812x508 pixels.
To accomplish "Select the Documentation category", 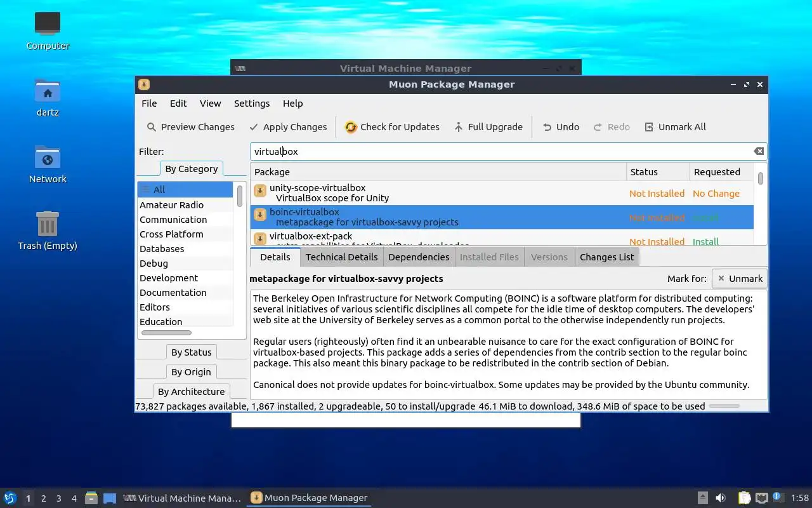I will [186, 293].
